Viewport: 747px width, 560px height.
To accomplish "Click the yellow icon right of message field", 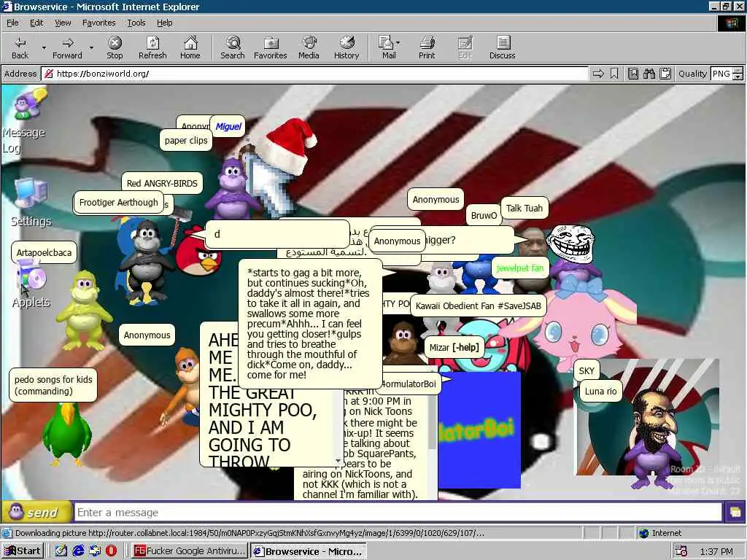I will click(x=735, y=513).
